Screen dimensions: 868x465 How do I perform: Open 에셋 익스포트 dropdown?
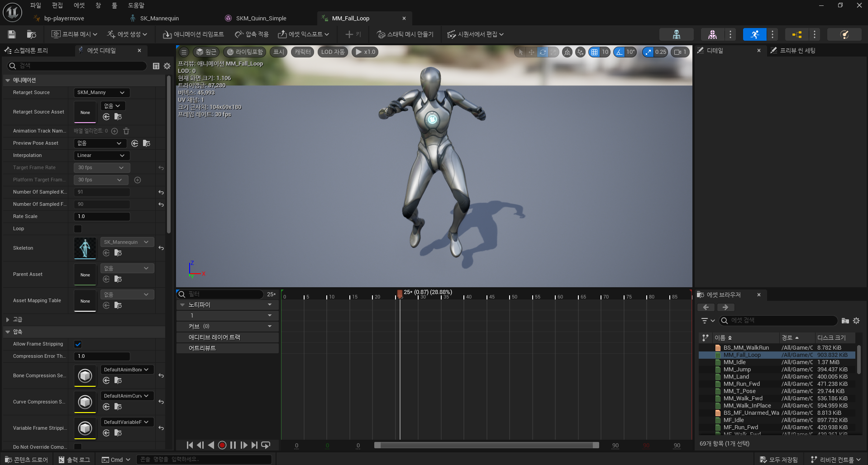(x=303, y=34)
